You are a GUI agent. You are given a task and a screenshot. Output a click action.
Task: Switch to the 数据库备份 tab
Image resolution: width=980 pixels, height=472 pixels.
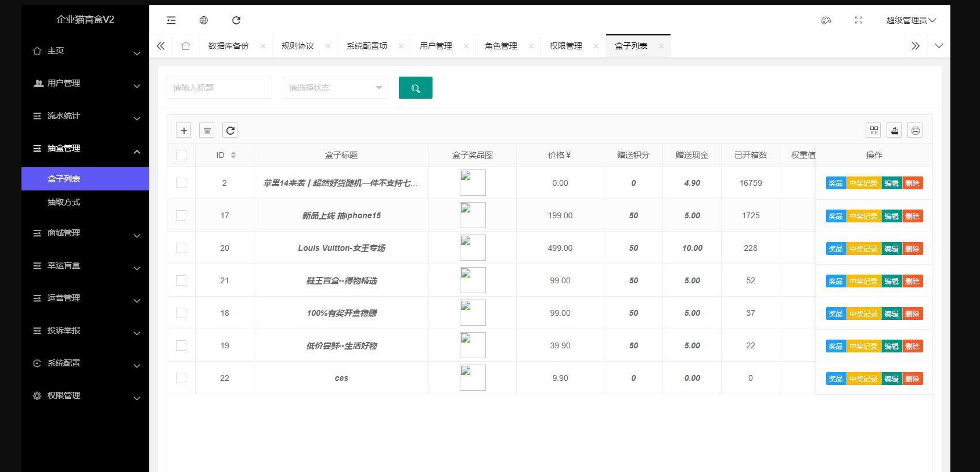(x=228, y=46)
